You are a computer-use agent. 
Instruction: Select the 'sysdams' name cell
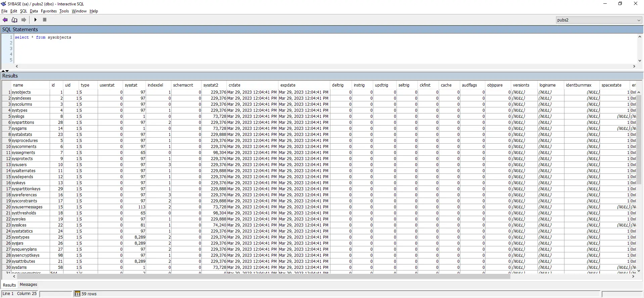tap(31, 267)
